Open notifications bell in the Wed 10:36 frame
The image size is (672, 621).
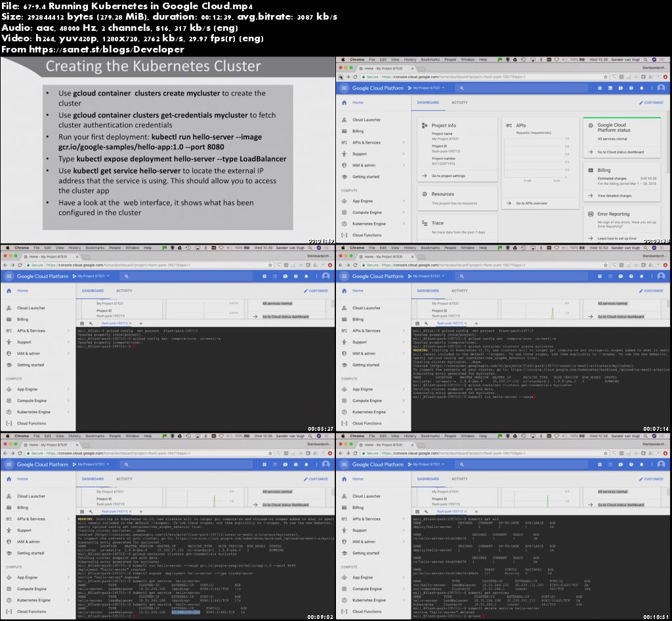coord(642,88)
